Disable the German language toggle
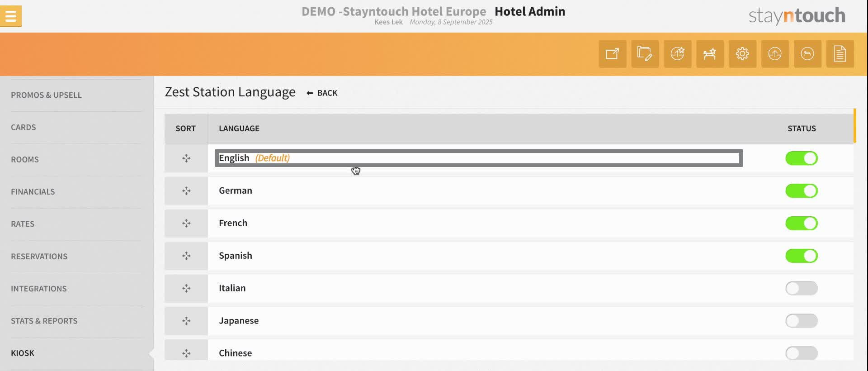This screenshot has height=371, width=868. (x=802, y=191)
